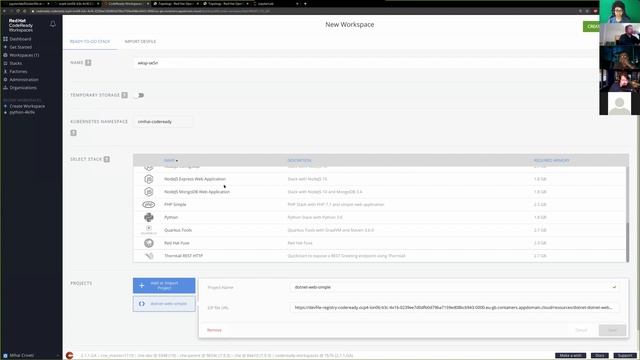Screen dimensions: 640x360
Task: Open Workspaces (1) in the sidebar
Action: (x=24, y=55)
